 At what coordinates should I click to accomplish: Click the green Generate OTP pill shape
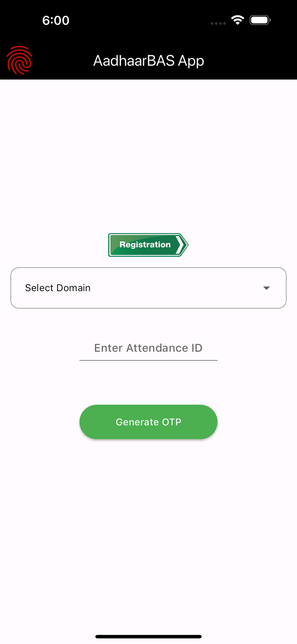click(x=148, y=422)
